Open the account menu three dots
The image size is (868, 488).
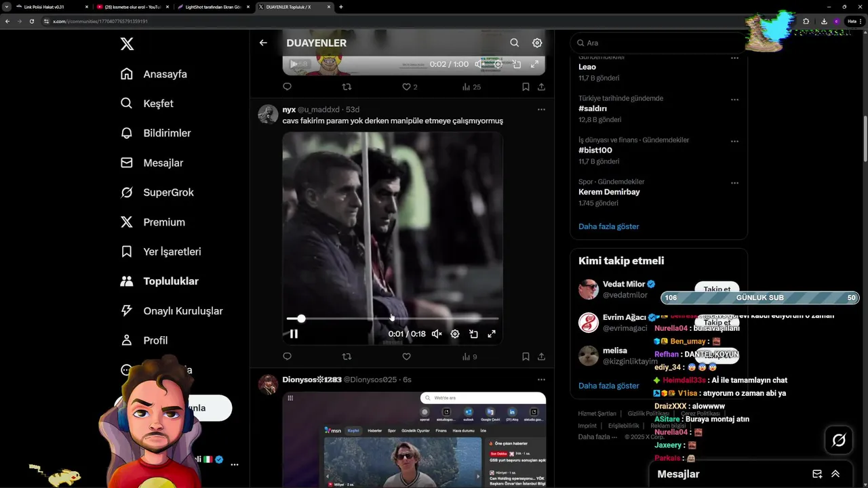235,465
